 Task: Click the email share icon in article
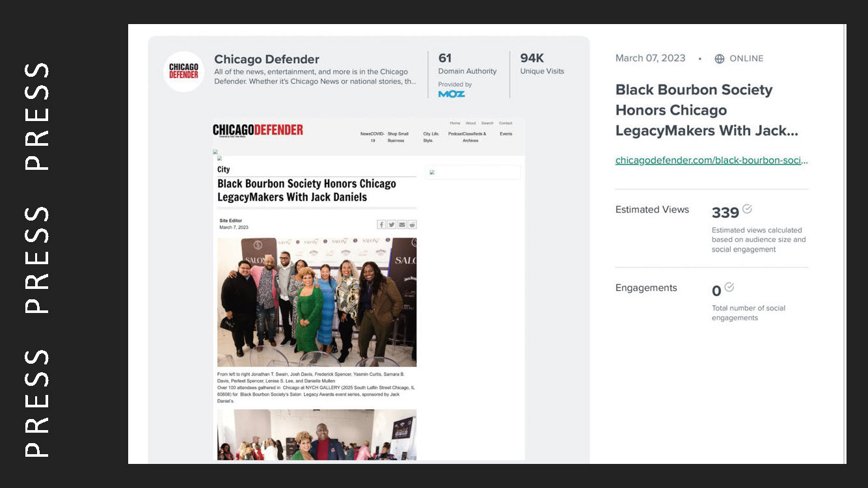pyautogui.click(x=402, y=224)
